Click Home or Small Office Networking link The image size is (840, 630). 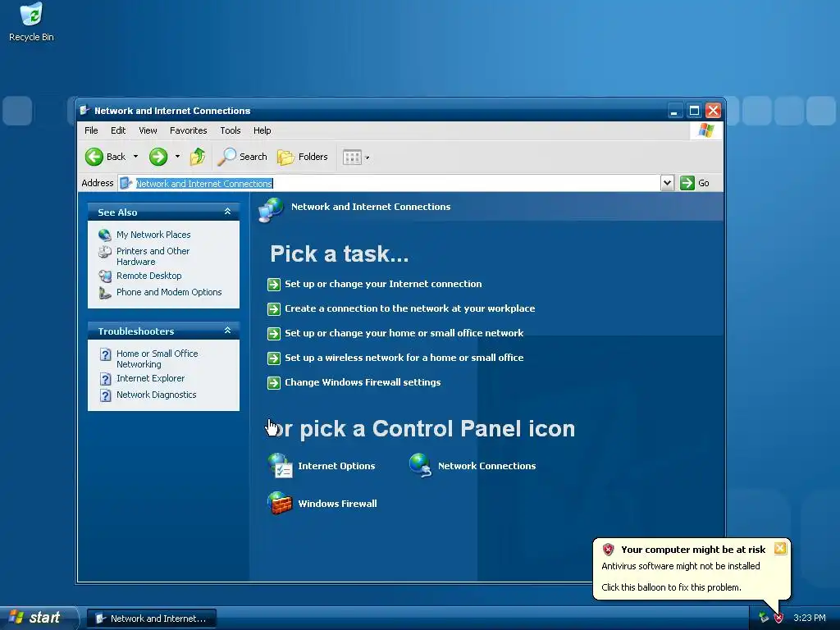click(157, 359)
